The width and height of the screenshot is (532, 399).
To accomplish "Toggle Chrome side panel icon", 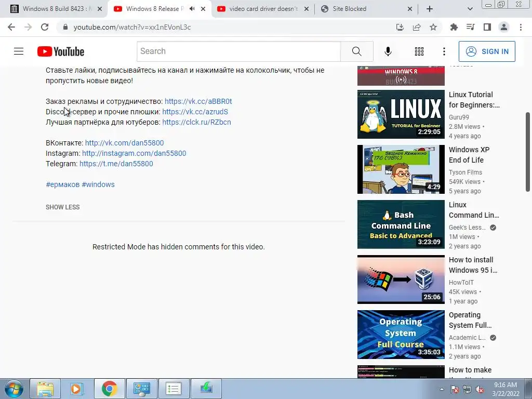I will coord(487,27).
